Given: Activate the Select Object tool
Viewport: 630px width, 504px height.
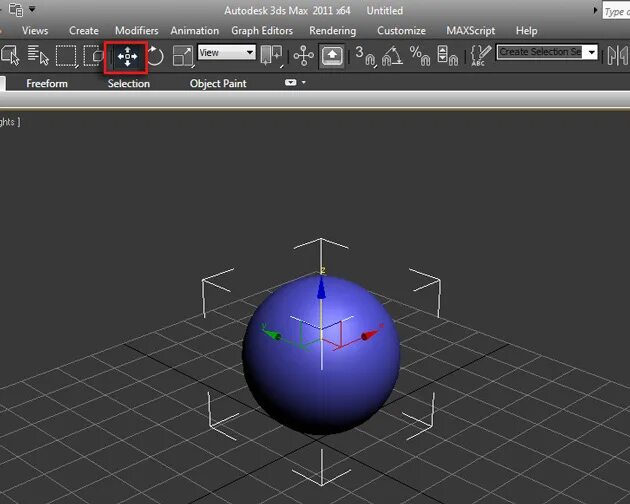Looking at the screenshot, I should click(x=10, y=55).
